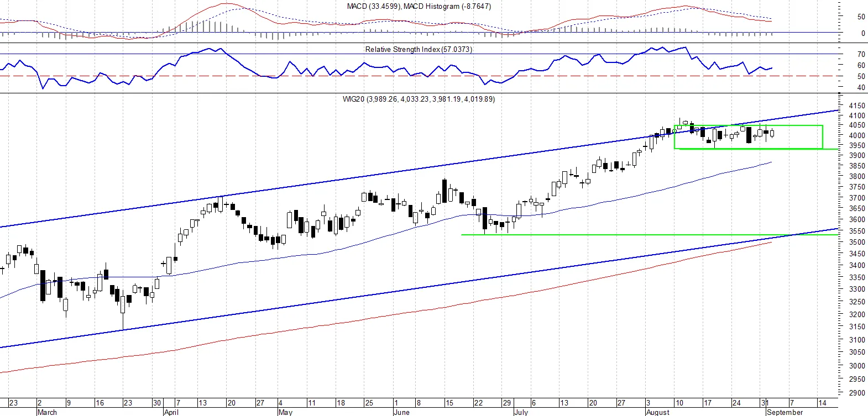Select the March label on the time axis

click(x=47, y=412)
